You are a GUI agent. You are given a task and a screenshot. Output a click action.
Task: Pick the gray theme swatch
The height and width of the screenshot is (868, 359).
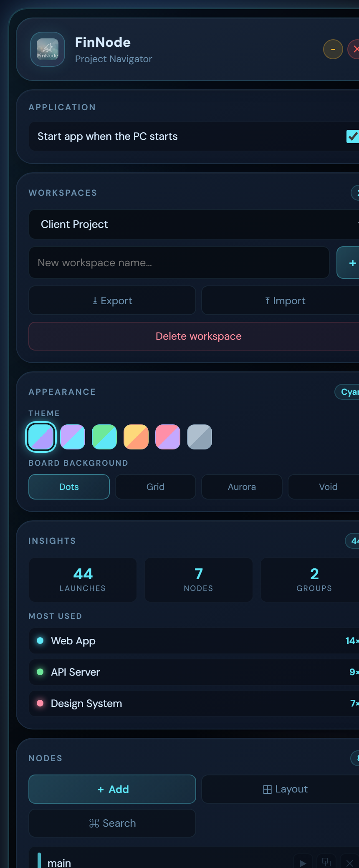tap(200, 437)
